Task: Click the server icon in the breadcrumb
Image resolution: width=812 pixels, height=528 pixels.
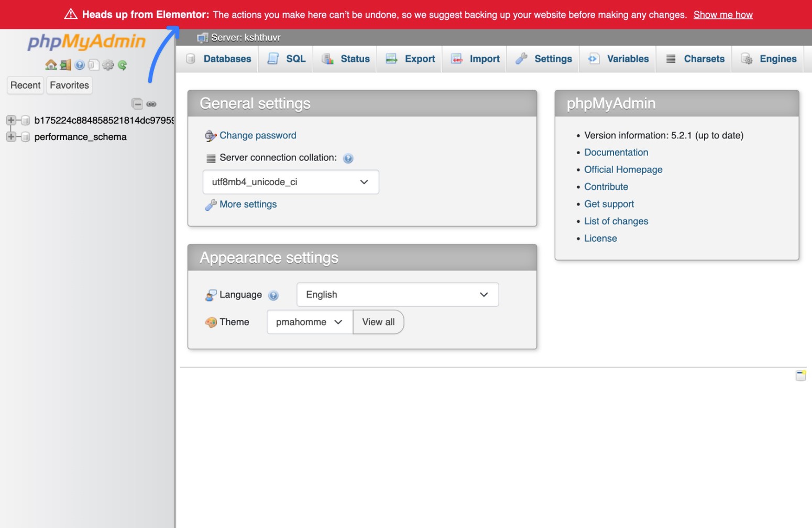Action: 202,38
